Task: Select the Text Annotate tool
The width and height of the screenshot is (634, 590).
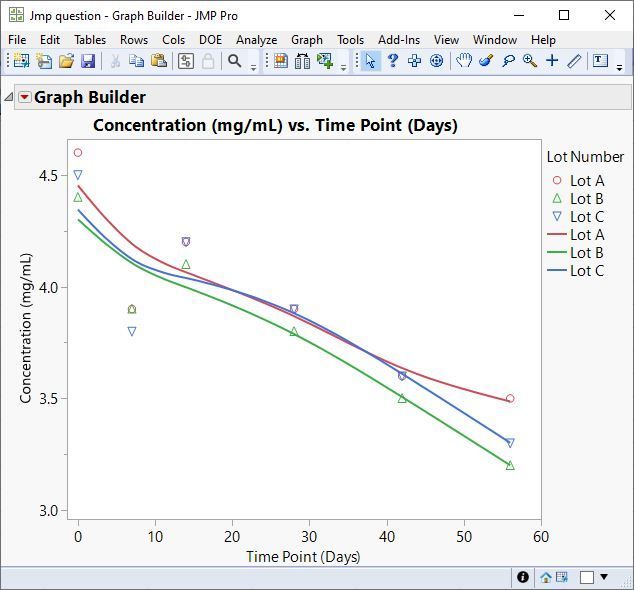Action: 600,61
